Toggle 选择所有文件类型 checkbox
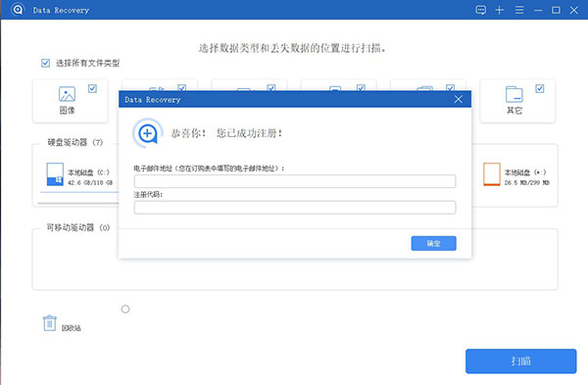 (45, 63)
